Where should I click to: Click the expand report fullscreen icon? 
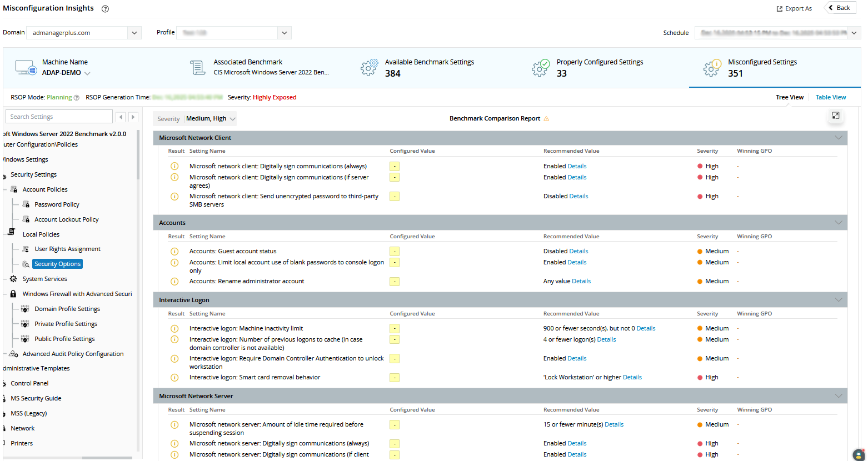[835, 116]
